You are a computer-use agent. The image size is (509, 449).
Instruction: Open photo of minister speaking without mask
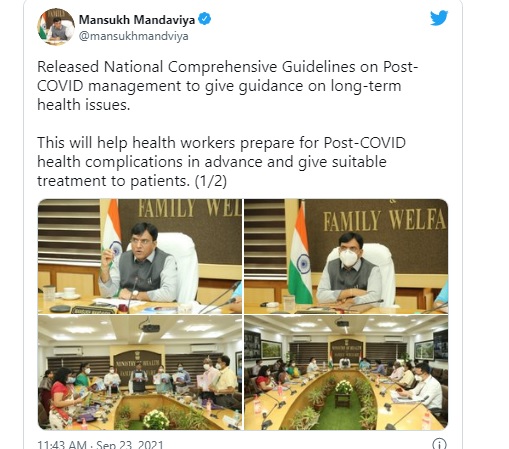(x=140, y=256)
